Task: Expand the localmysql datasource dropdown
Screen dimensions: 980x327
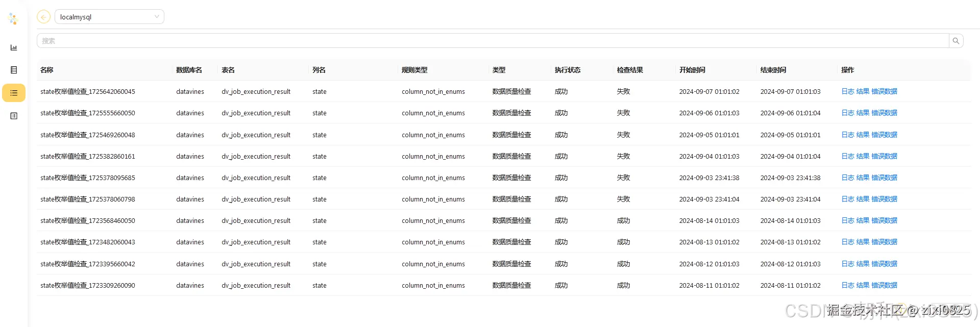Action: click(109, 17)
